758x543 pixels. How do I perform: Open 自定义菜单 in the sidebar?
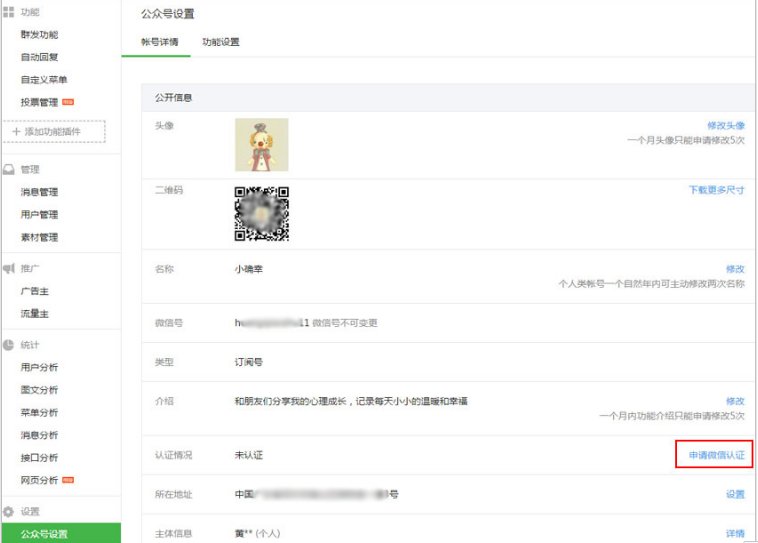pos(44,80)
